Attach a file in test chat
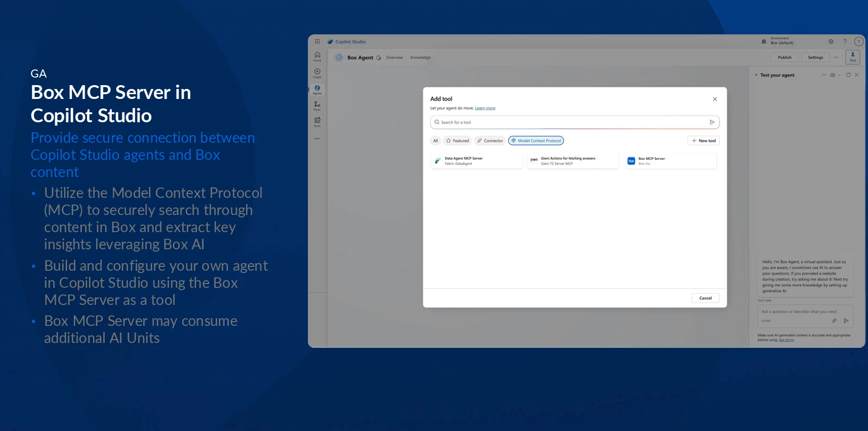Screen dimensions: 868x431 click(x=834, y=321)
